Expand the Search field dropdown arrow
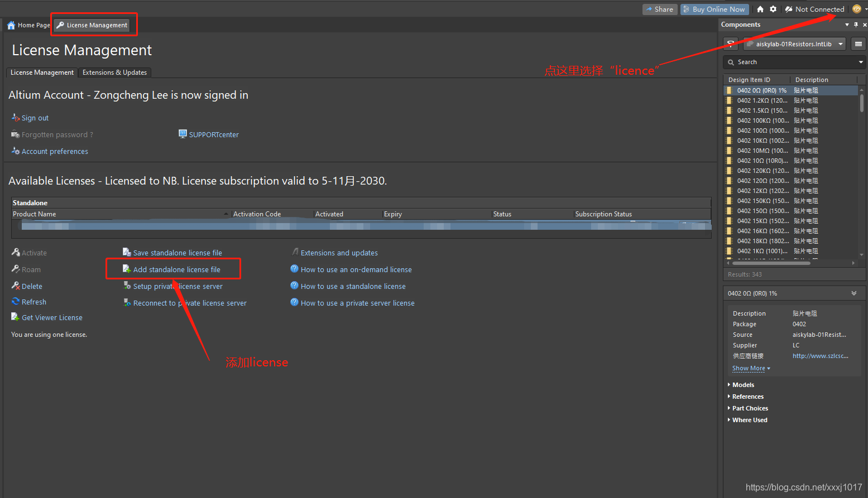The image size is (868, 498). (x=861, y=62)
